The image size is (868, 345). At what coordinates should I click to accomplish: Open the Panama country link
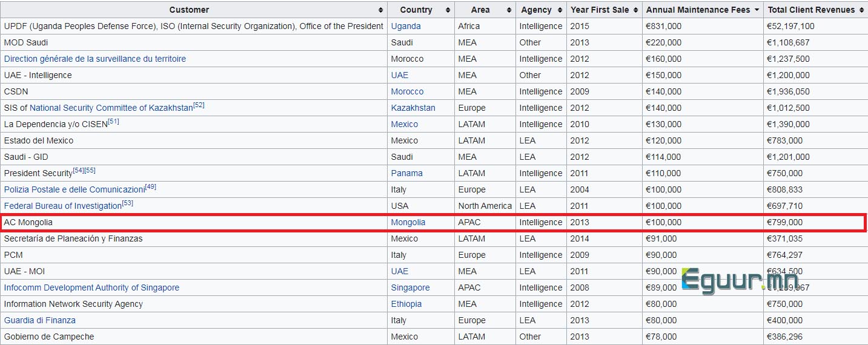pyautogui.click(x=407, y=173)
